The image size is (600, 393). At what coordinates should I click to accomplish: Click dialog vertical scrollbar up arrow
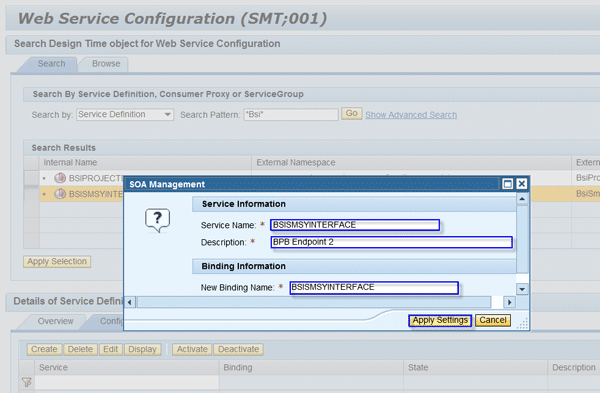522,199
